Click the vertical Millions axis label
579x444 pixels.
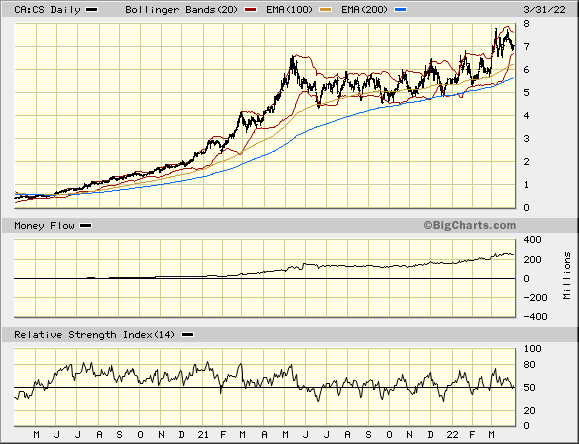(x=567, y=275)
